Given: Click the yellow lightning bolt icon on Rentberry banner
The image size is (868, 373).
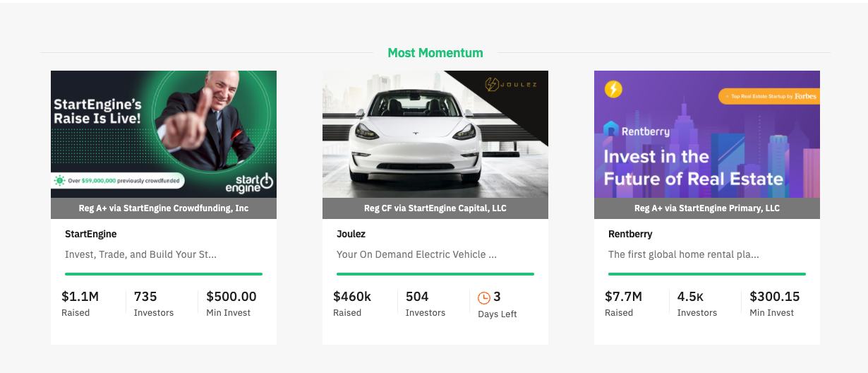Looking at the screenshot, I should [613, 89].
